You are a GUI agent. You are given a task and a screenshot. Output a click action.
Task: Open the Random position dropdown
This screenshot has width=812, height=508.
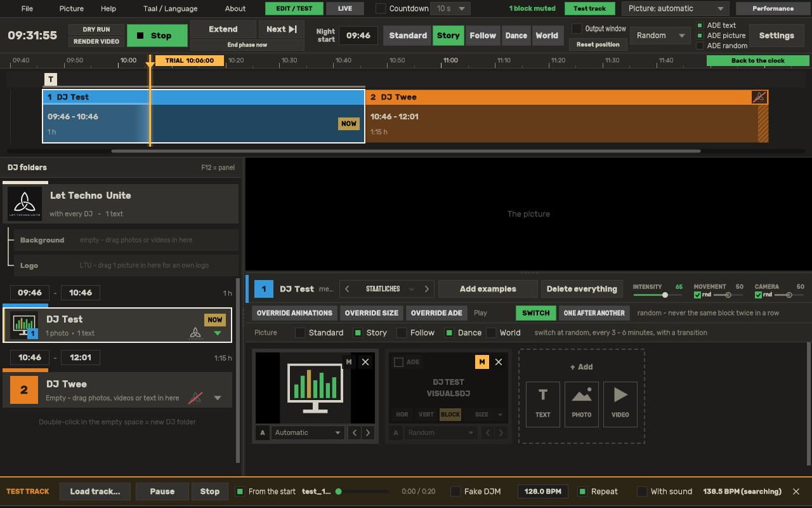(661, 36)
